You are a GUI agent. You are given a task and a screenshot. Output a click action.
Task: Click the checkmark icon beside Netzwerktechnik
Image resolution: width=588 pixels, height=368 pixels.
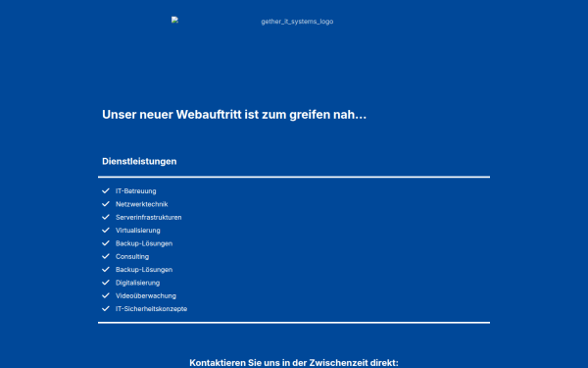106,204
